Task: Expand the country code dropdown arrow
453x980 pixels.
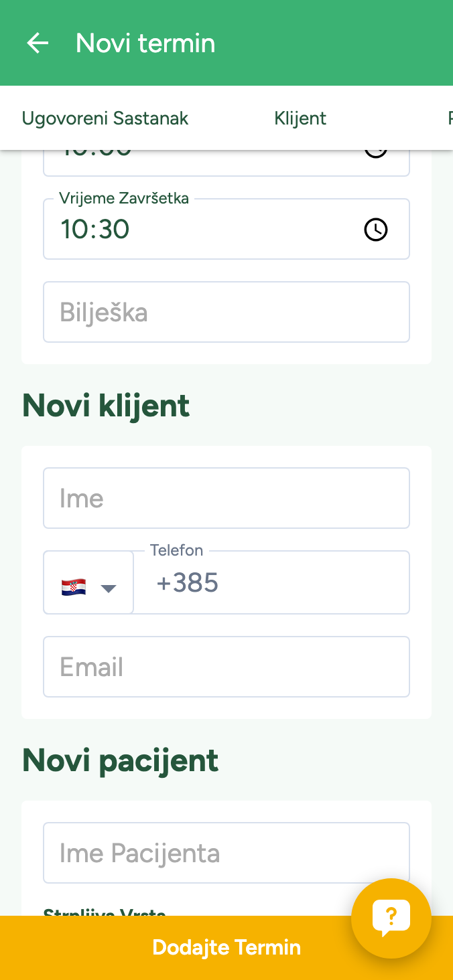Action: tap(109, 588)
